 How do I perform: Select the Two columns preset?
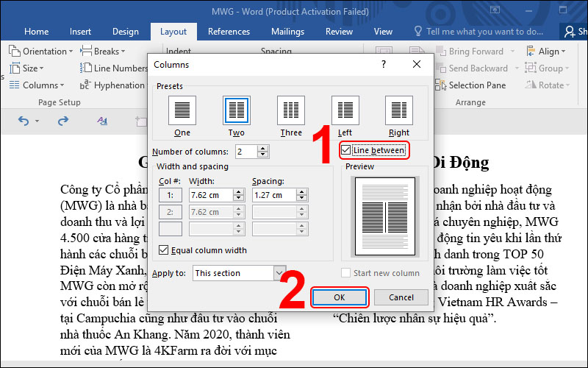click(x=236, y=110)
